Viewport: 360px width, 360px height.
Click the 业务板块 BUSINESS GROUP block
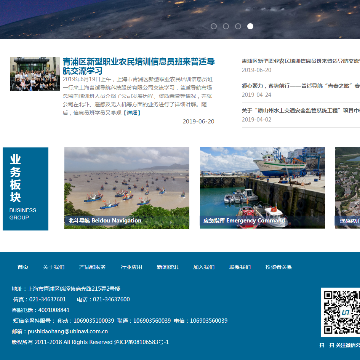coord(26,189)
